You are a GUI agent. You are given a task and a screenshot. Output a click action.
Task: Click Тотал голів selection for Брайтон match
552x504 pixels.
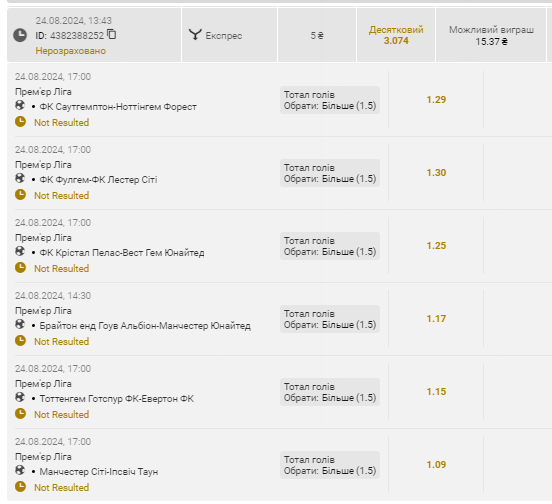tap(330, 319)
